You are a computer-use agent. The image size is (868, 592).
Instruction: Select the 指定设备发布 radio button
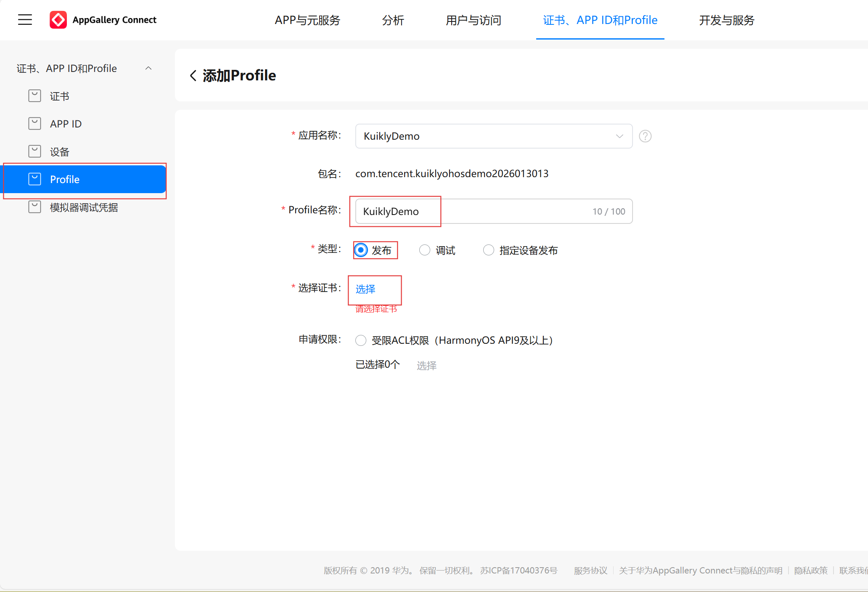(x=489, y=250)
